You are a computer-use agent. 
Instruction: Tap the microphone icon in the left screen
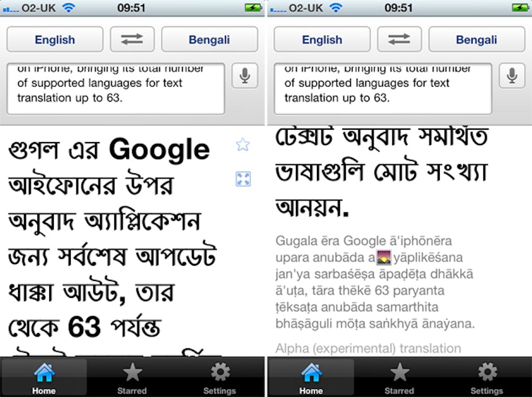(244, 75)
